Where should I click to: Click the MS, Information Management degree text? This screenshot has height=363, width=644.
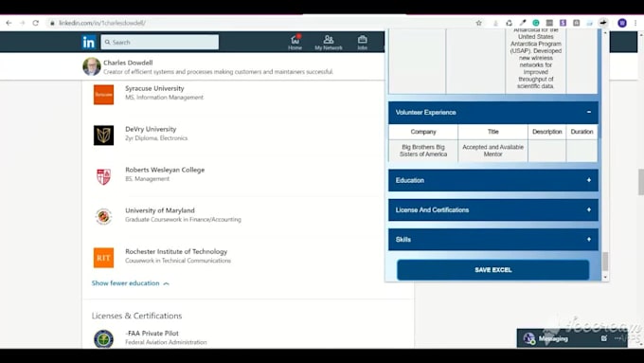coord(164,98)
